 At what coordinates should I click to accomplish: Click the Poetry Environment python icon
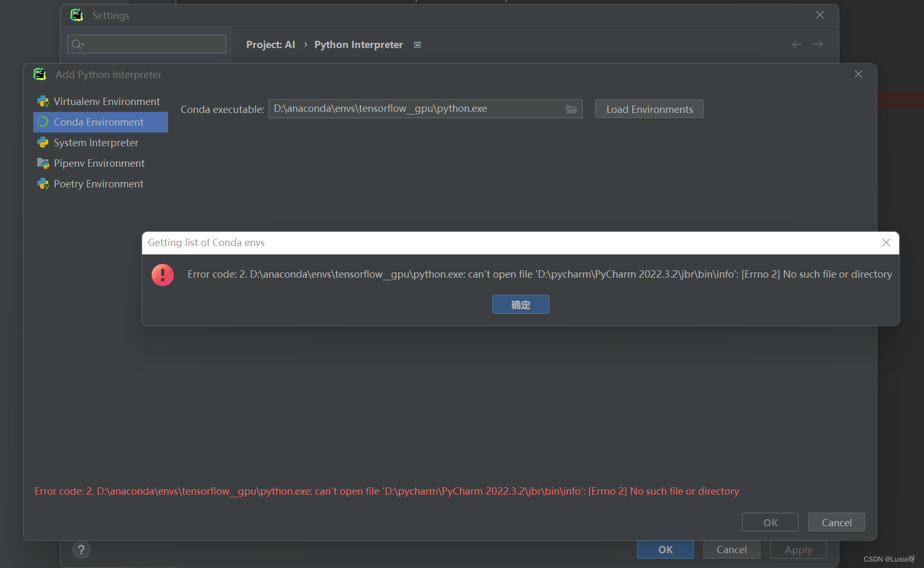(x=43, y=184)
